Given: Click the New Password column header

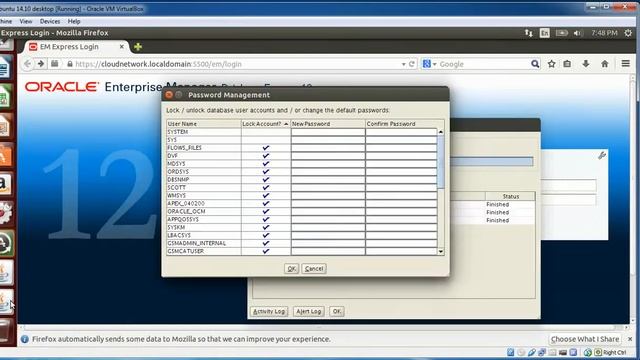Looking at the screenshot, I should 328,124.
